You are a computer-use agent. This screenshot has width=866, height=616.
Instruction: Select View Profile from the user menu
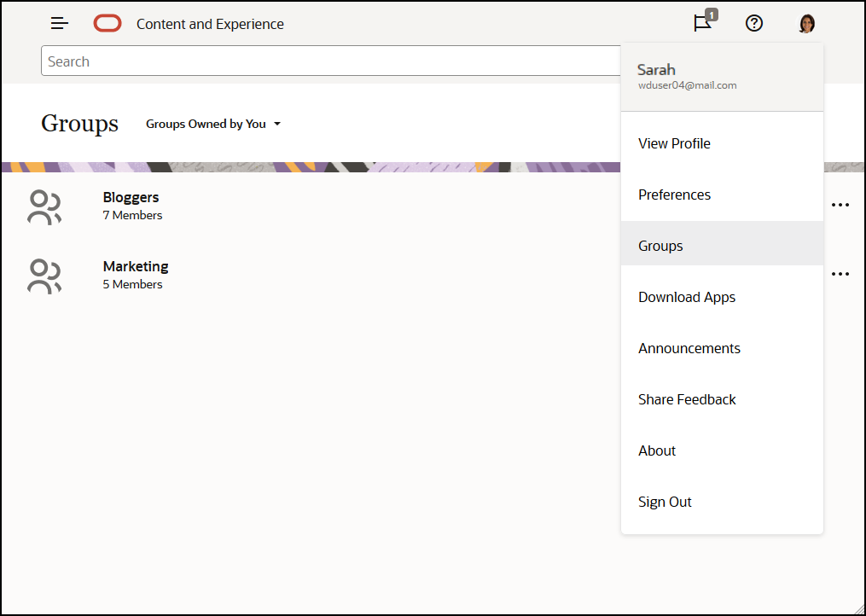point(674,143)
